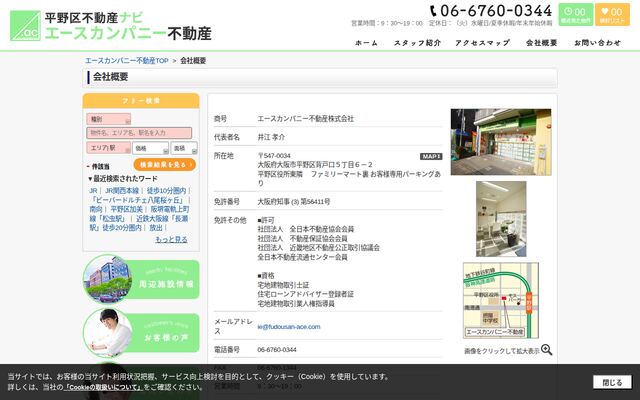The image size is (640, 400).
Task: Open the エリア/駅 dropdown
Action: click(109, 148)
